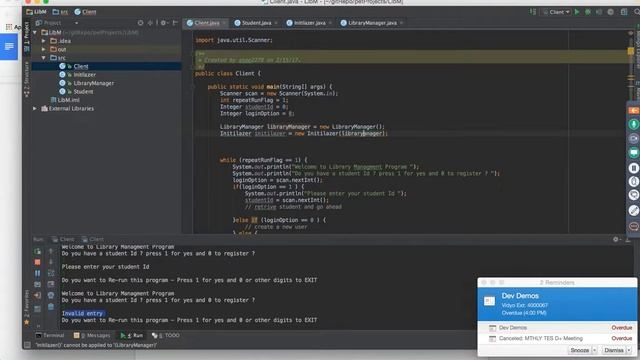The image size is (640, 360).
Task: Rerun Client with the run panel rerun icon
Action: [x=37, y=251]
